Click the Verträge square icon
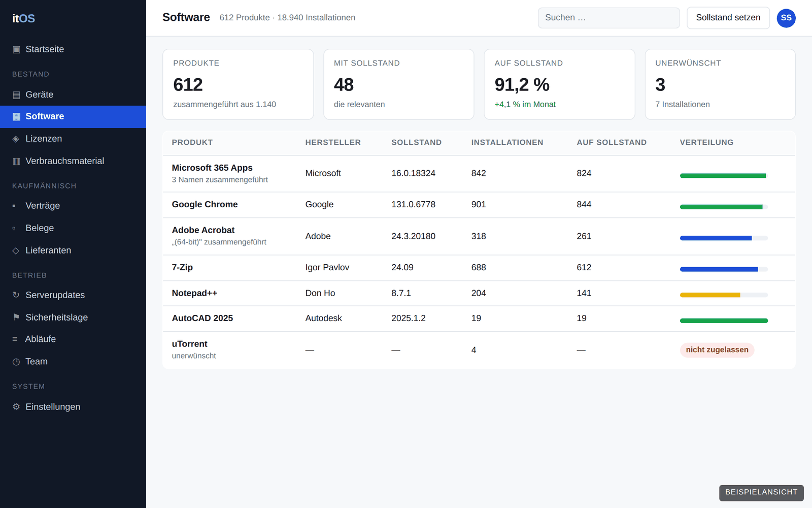 [14, 206]
